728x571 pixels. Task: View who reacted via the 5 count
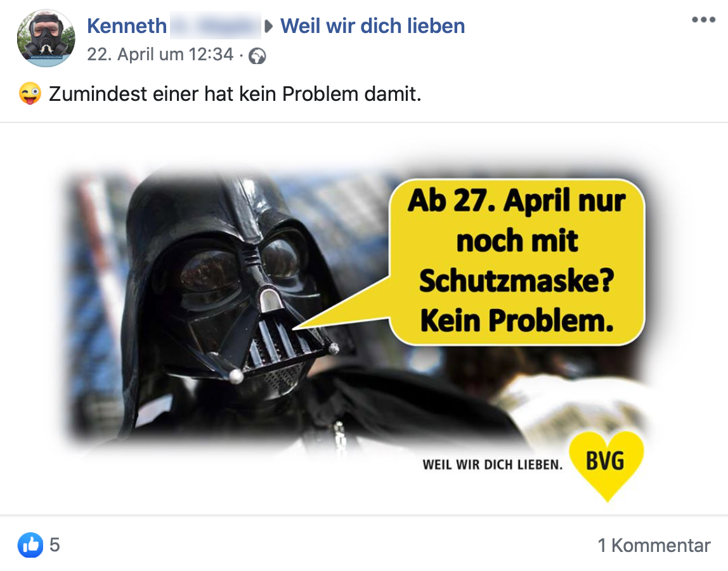(55, 545)
